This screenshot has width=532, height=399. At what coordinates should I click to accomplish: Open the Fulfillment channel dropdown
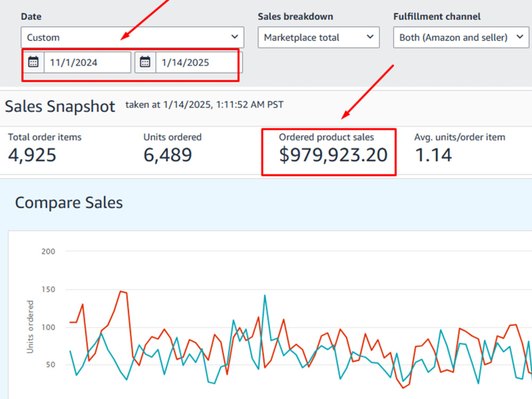click(x=461, y=37)
